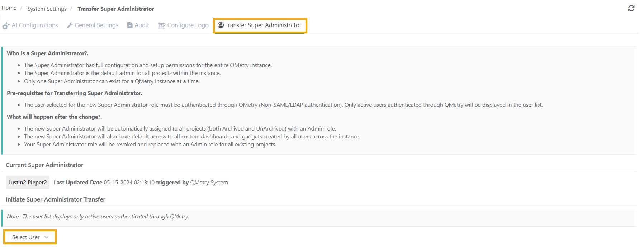Screen dimensions: 644x251
Task: Go to the Configure Logo tab
Action: pos(183,25)
